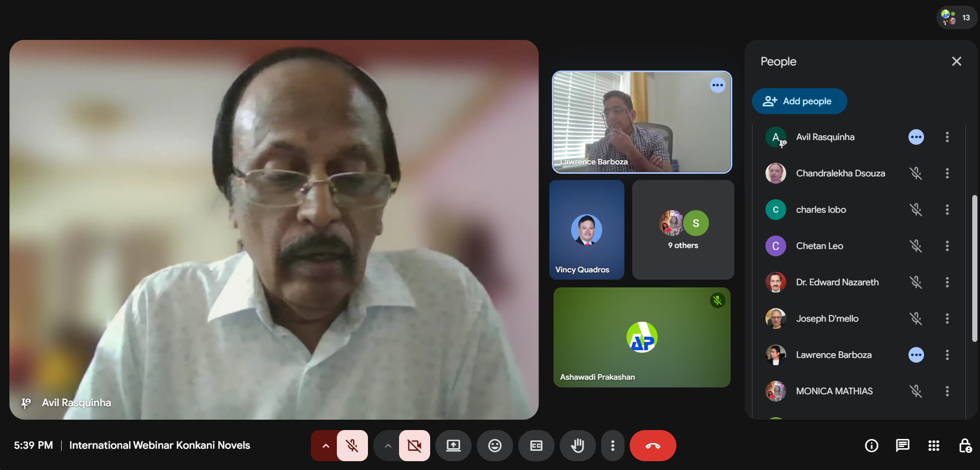Viewport: 980px width, 470px height.
Task: Click the People panel scrollbar
Action: 974,268
